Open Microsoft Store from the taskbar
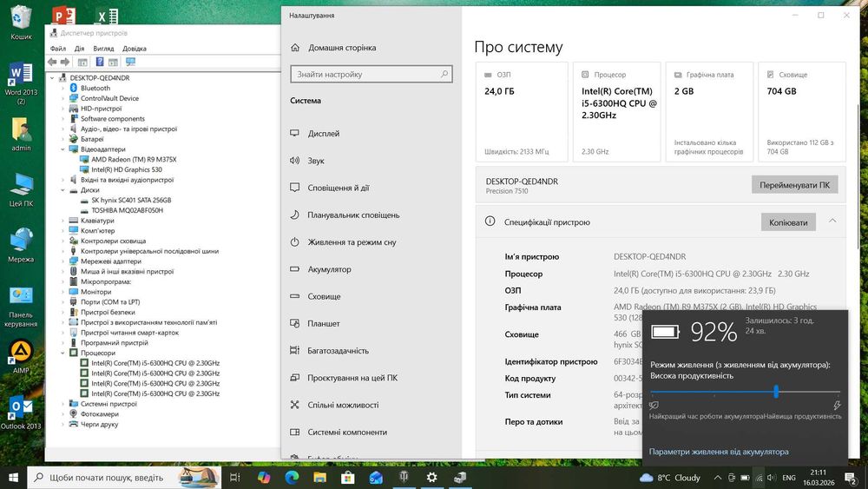 point(348,478)
